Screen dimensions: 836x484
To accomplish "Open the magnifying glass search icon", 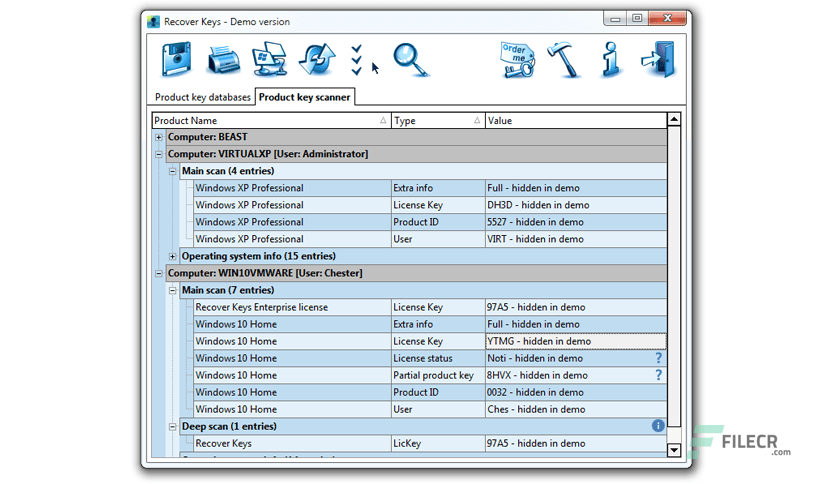I will pyautogui.click(x=411, y=59).
